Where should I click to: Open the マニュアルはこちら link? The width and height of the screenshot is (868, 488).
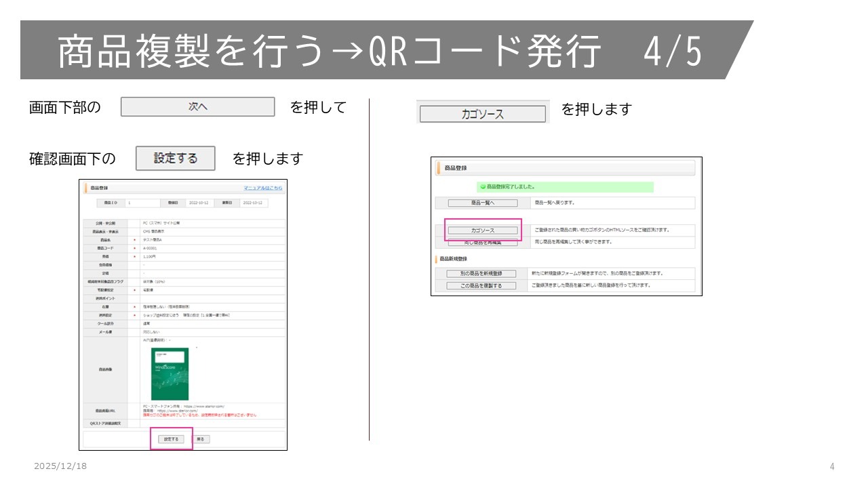[263, 188]
